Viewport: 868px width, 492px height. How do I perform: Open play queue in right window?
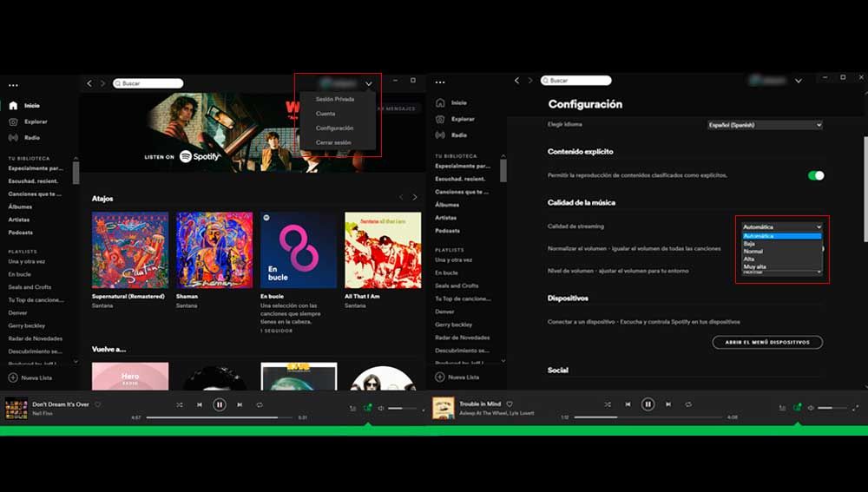[x=782, y=408]
